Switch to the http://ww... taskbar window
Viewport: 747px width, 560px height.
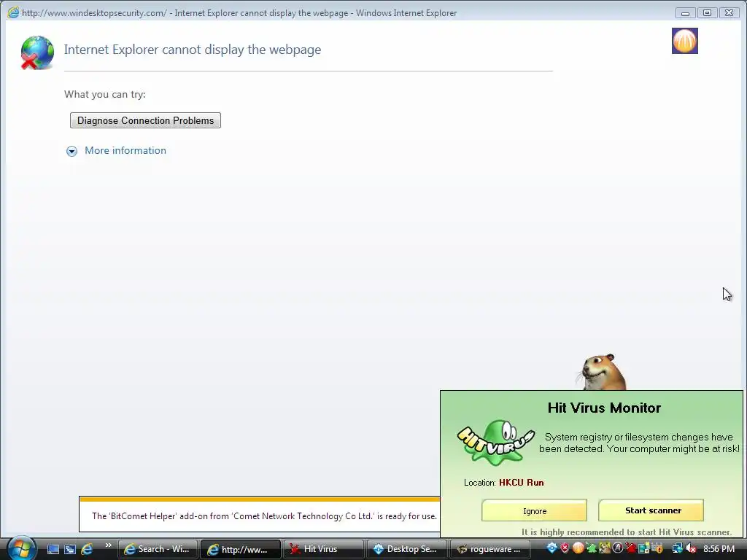(240, 549)
